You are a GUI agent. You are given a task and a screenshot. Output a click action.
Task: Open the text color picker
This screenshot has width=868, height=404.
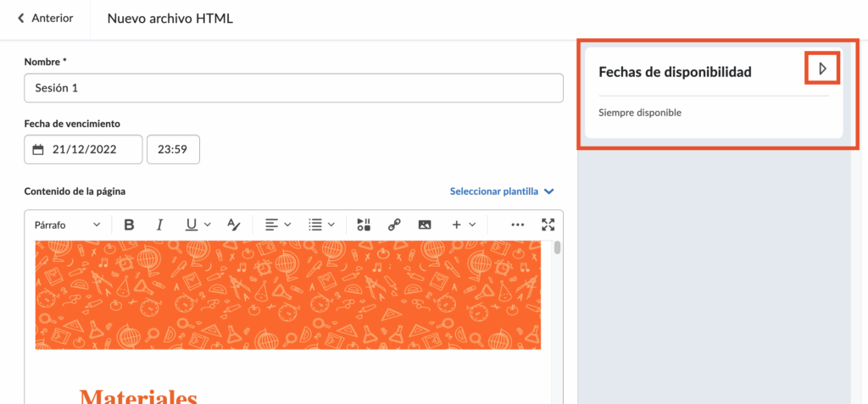point(235,224)
